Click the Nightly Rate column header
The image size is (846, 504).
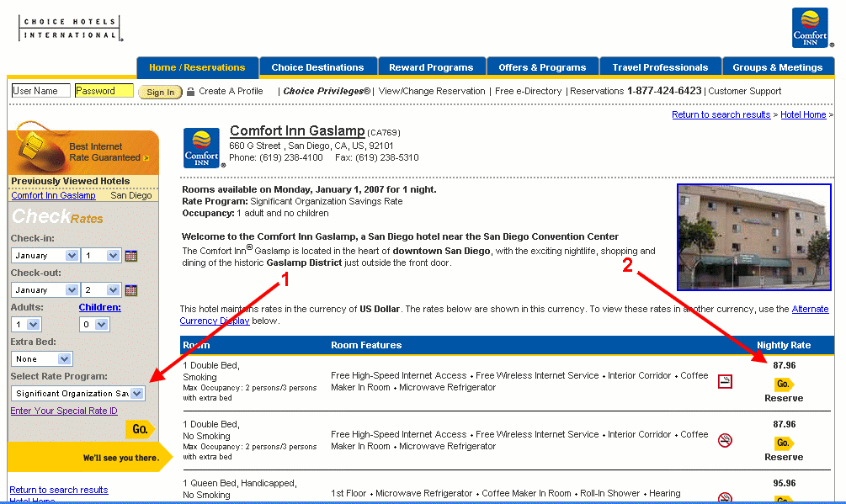pyautogui.click(x=784, y=346)
